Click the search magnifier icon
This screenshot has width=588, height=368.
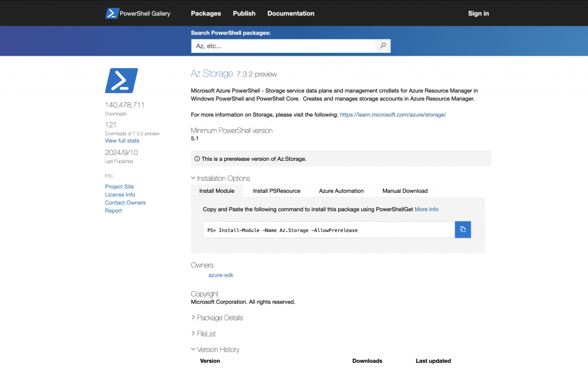tap(383, 46)
